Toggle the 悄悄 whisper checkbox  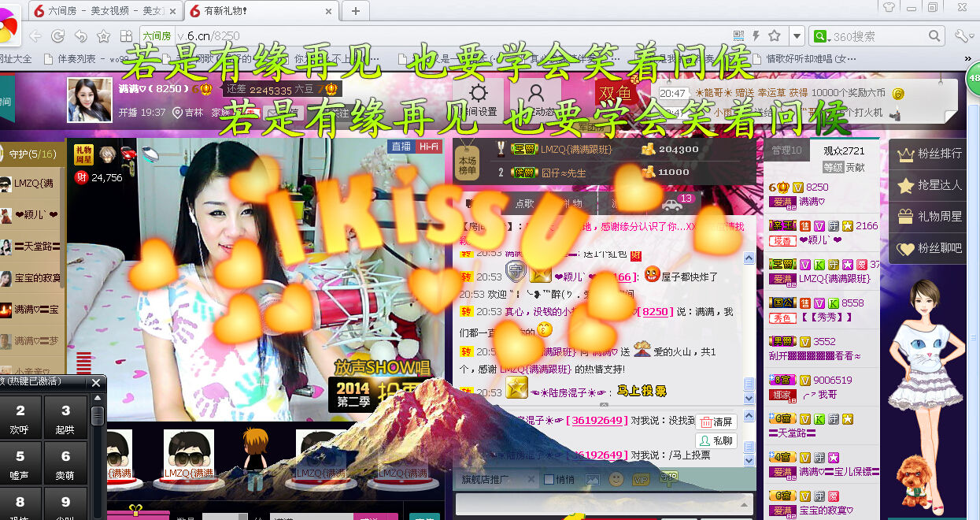(x=548, y=479)
